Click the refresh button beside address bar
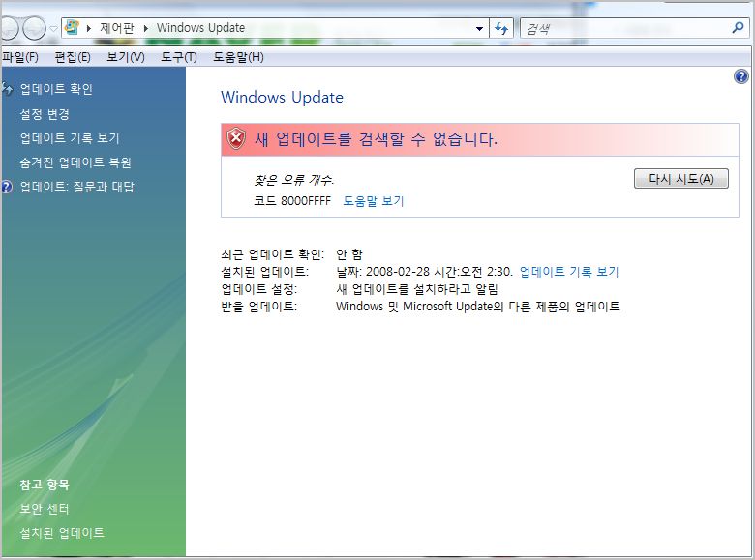Viewport: 755px width, 560px height. coord(501,29)
